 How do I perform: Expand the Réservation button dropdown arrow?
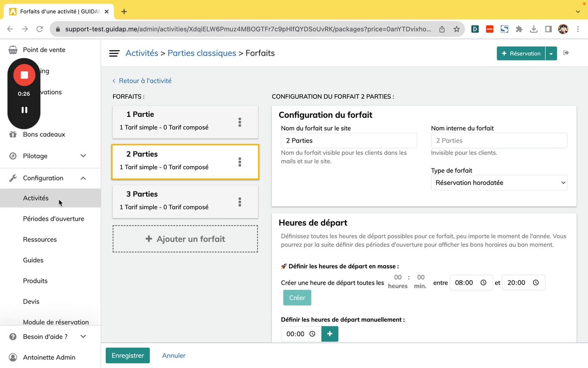(551, 53)
